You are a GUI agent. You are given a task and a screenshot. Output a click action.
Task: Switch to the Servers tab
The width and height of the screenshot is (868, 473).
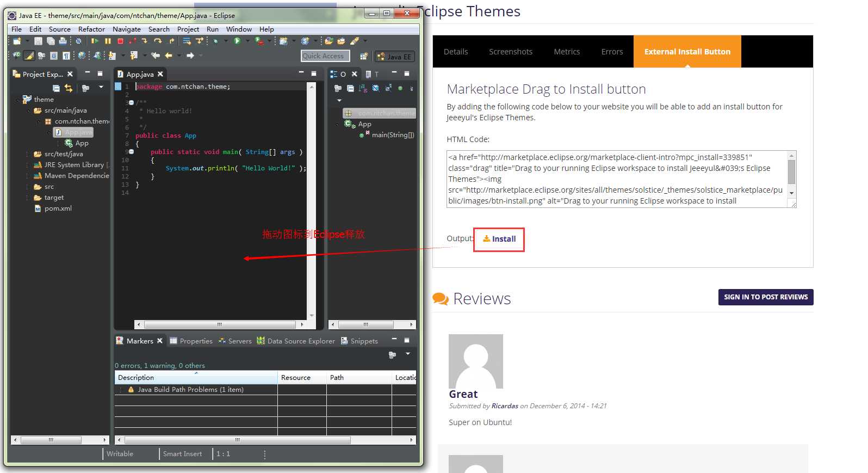tap(235, 341)
